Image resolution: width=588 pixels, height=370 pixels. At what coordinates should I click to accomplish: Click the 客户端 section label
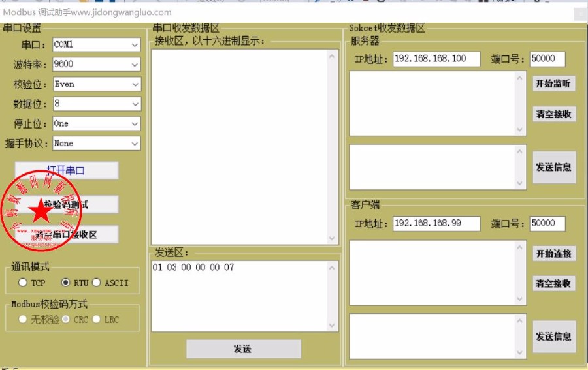pos(365,204)
